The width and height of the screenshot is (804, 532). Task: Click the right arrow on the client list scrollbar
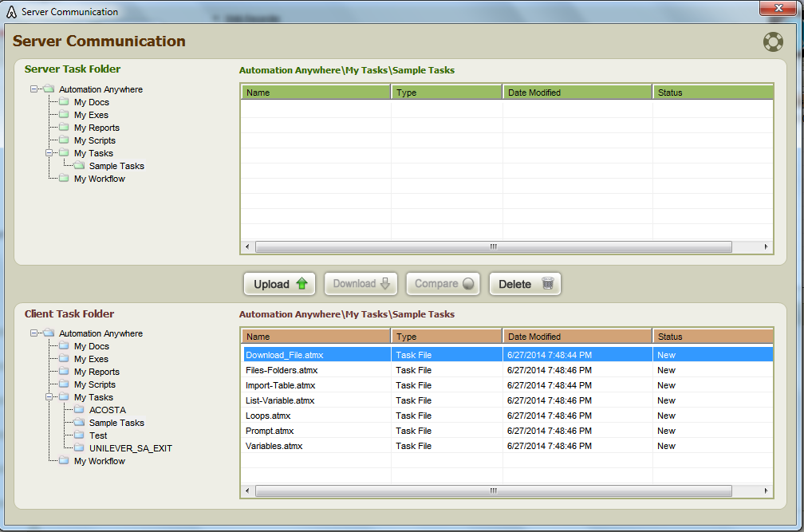coord(767,491)
